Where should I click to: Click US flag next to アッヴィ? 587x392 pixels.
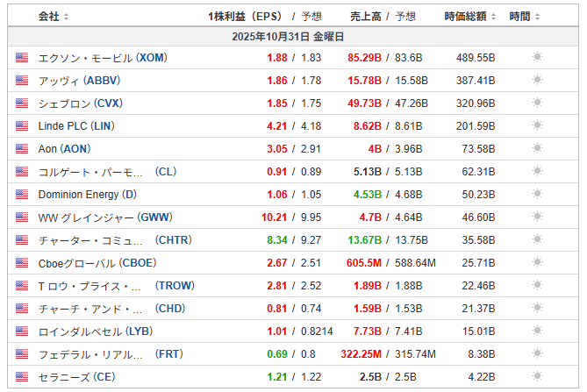22,80
